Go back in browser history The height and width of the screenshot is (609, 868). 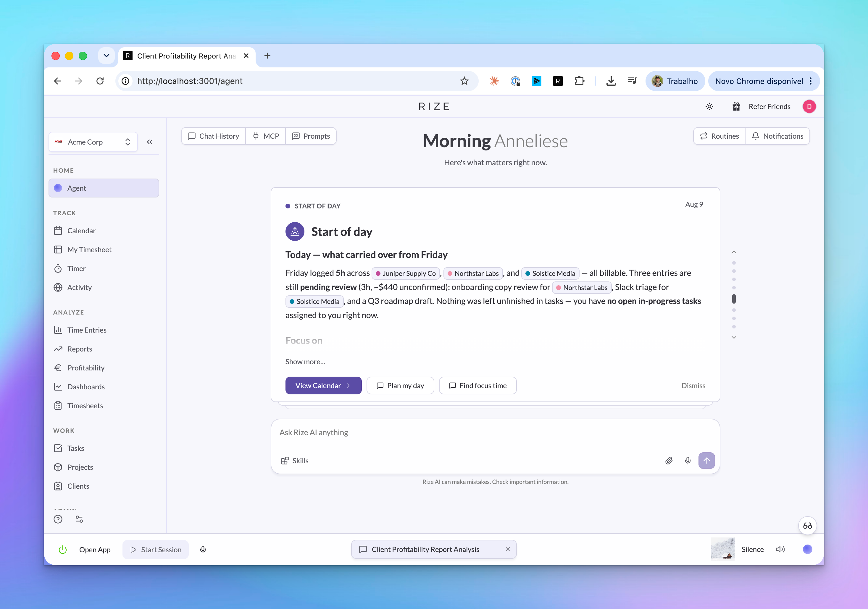[57, 81]
